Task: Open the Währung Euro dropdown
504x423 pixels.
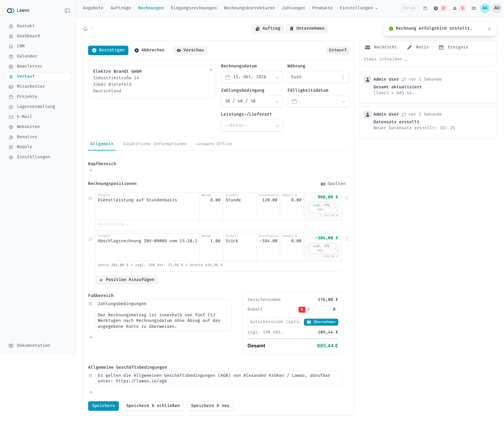Action: click(x=318, y=77)
